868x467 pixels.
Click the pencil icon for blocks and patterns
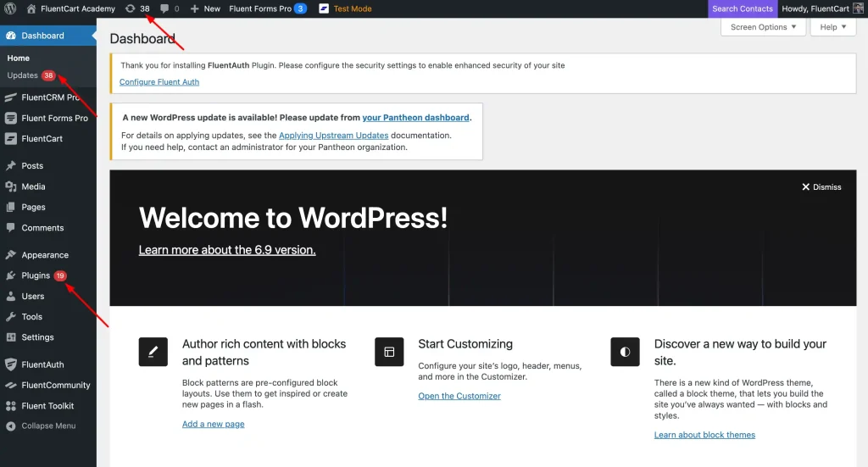[x=153, y=352]
